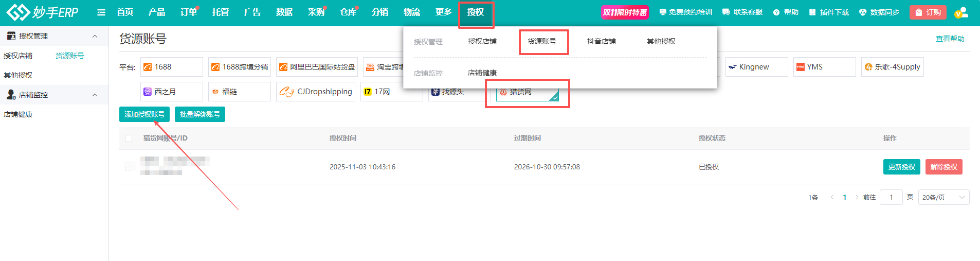Select the 福链 platform
The width and height of the screenshot is (980, 261).
click(x=239, y=92)
